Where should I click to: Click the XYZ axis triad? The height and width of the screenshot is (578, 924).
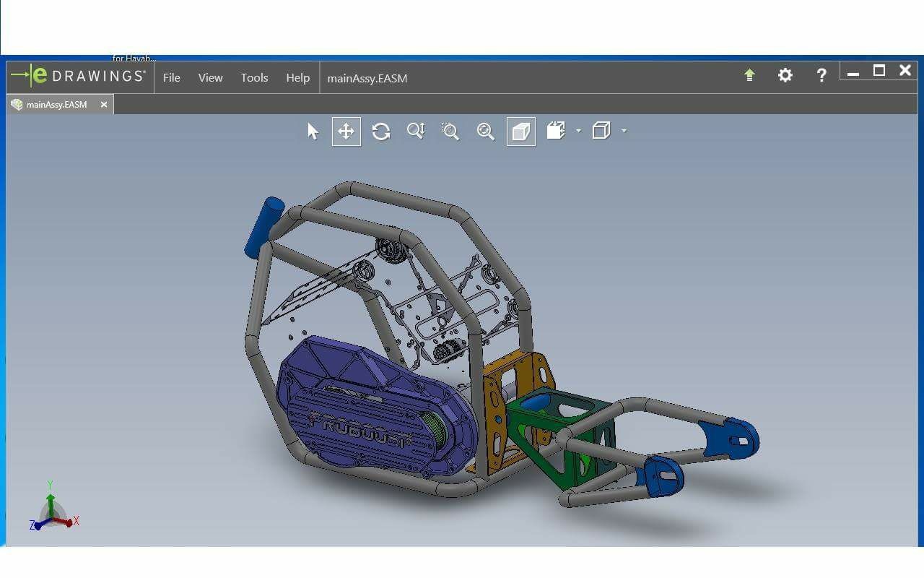pos(53,507)
